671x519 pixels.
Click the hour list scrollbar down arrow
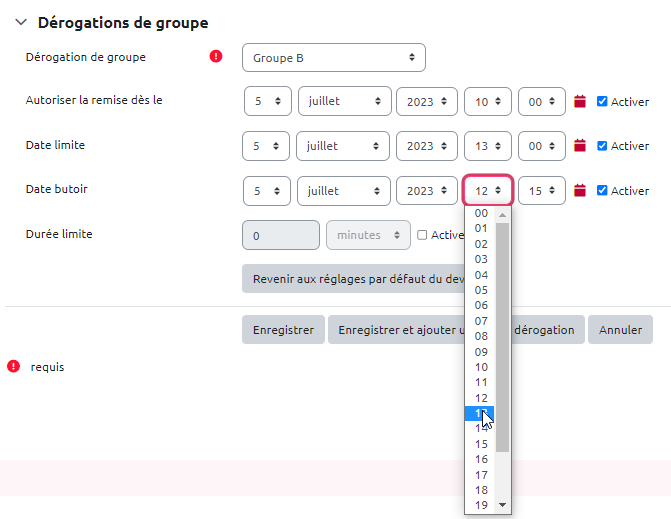point(503,505)
